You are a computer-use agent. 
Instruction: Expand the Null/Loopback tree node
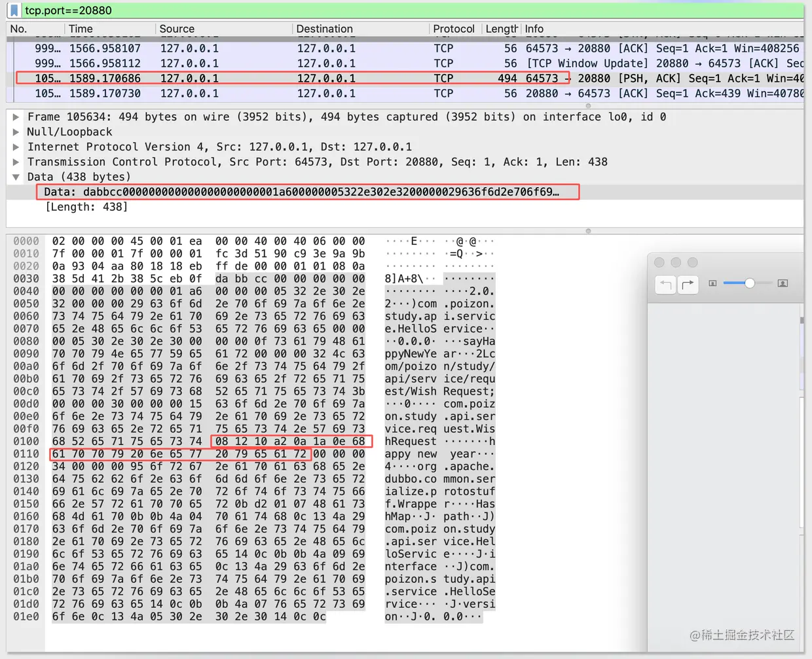click(16, 132)
